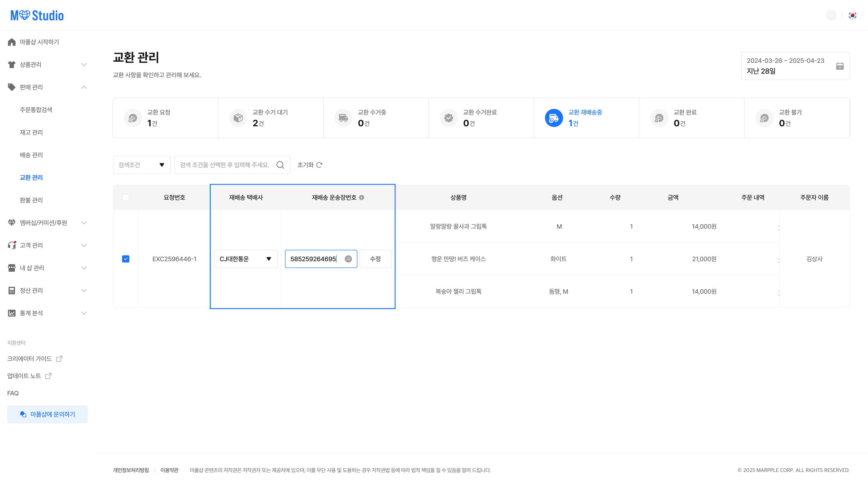Click the M Studio logo
868x488 pixels.
pos(37,15)
